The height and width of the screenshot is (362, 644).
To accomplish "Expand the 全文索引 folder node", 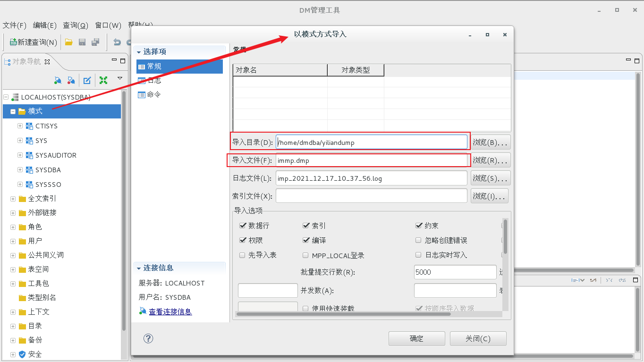I will click(x=13, y=199).
